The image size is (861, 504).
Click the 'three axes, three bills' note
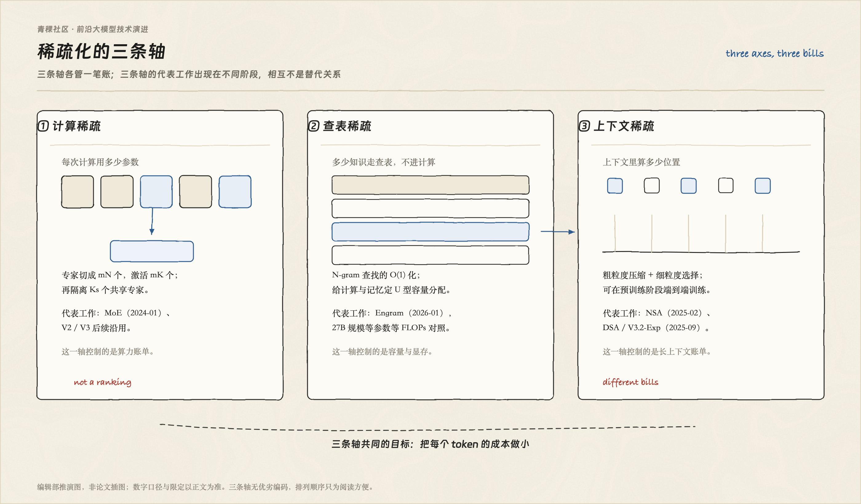click(x=775, y=53)
